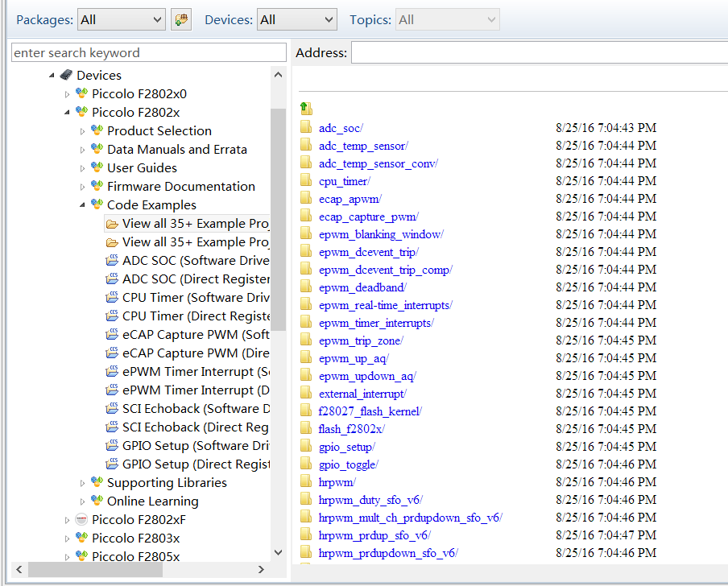
Task: Open the Devices filter dropdown
Action: (x=296, y=19)
